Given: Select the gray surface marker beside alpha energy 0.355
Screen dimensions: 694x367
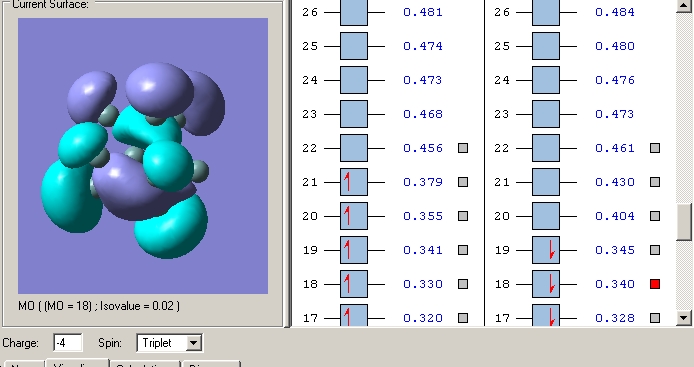Looking at the screenshot, I should click(463, 216).
